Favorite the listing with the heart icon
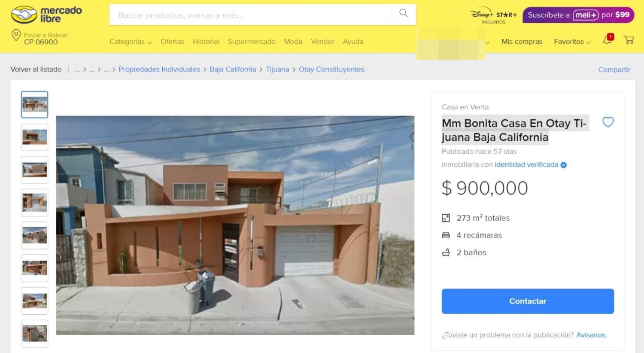644x353 pixels. pos(608,122)
